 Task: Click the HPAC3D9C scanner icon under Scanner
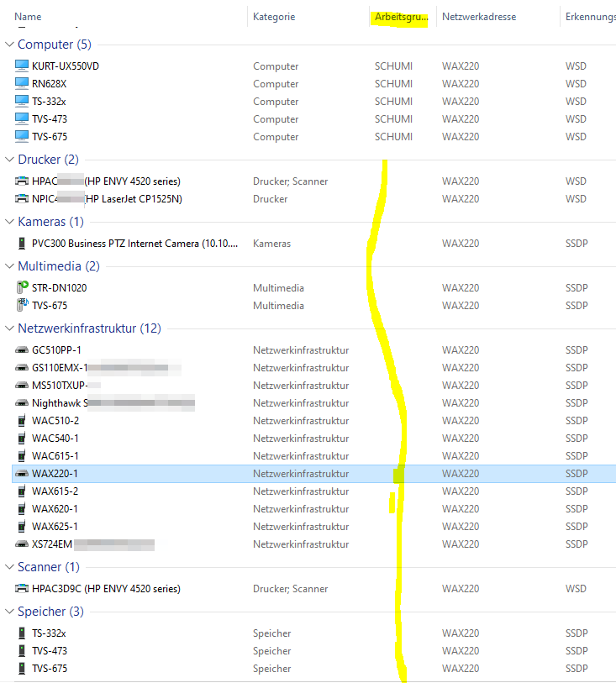pos(22,588)
